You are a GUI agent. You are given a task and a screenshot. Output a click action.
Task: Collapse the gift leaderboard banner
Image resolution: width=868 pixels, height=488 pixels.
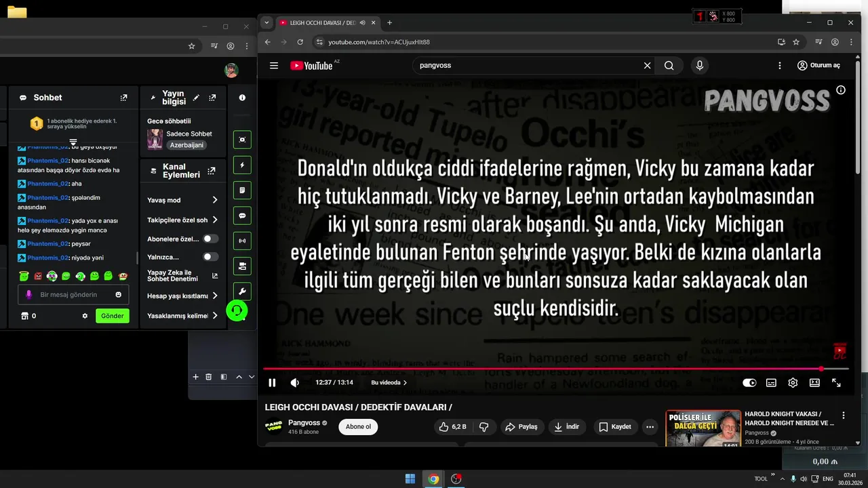tap(73, 142)
